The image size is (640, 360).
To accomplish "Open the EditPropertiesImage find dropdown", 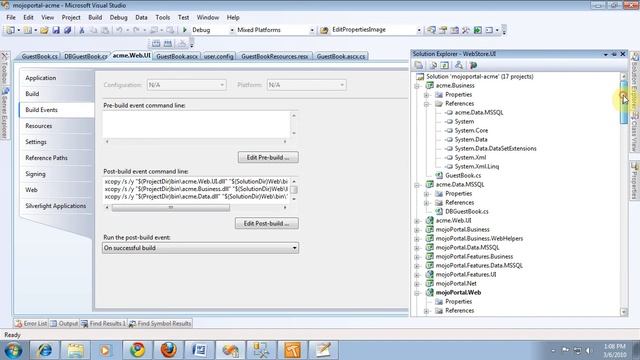I will click(x=419, y=30).
